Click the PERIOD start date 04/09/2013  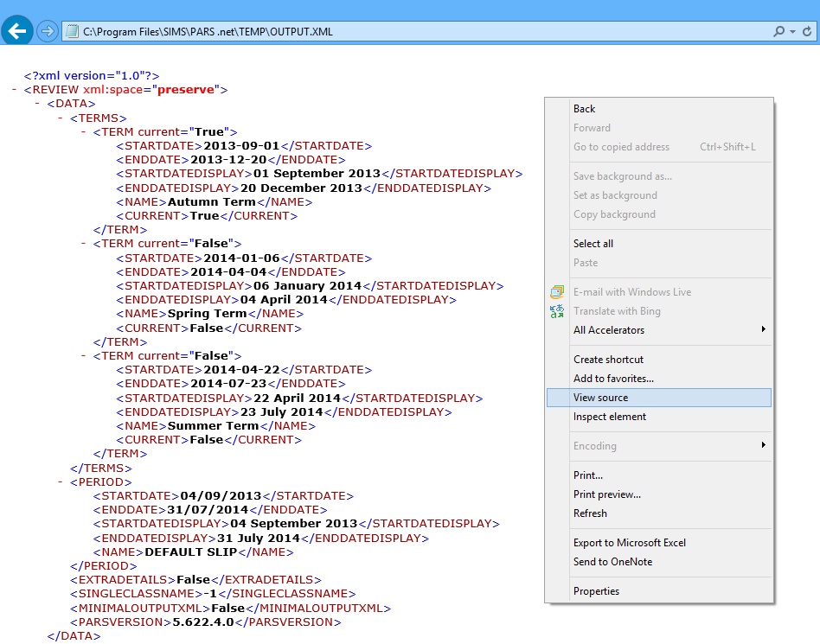(221, 495)
